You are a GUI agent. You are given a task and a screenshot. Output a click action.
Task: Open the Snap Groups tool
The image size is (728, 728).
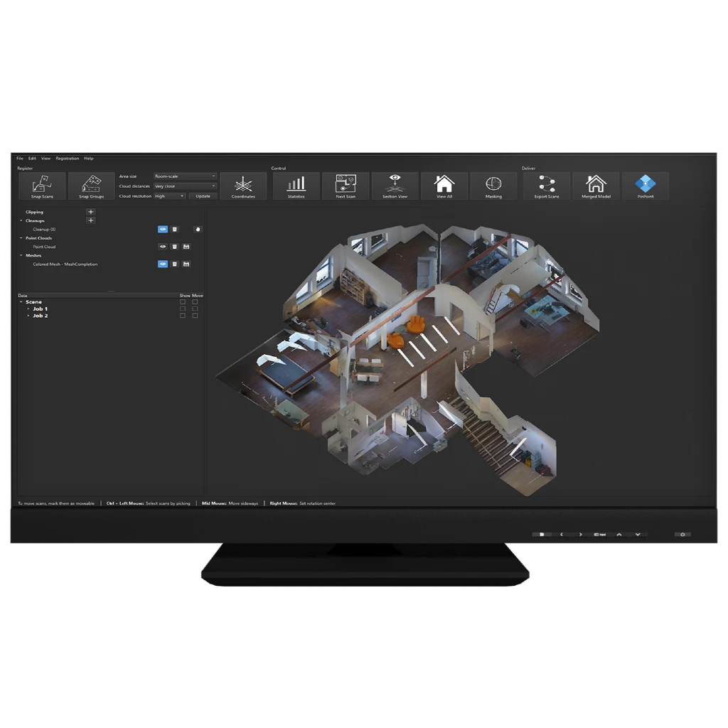(x=91, y=186)
